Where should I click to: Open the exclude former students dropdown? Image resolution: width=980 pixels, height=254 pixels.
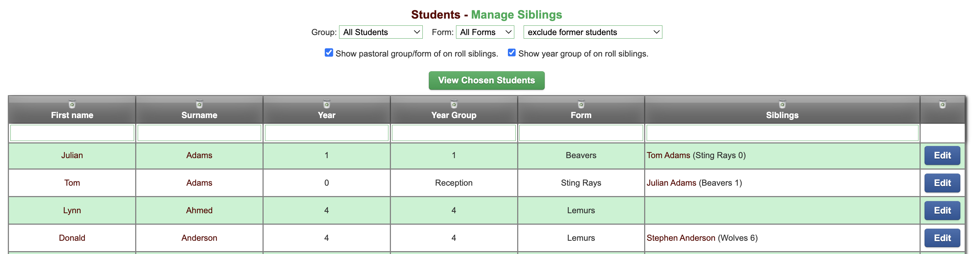tap(593, 32)
